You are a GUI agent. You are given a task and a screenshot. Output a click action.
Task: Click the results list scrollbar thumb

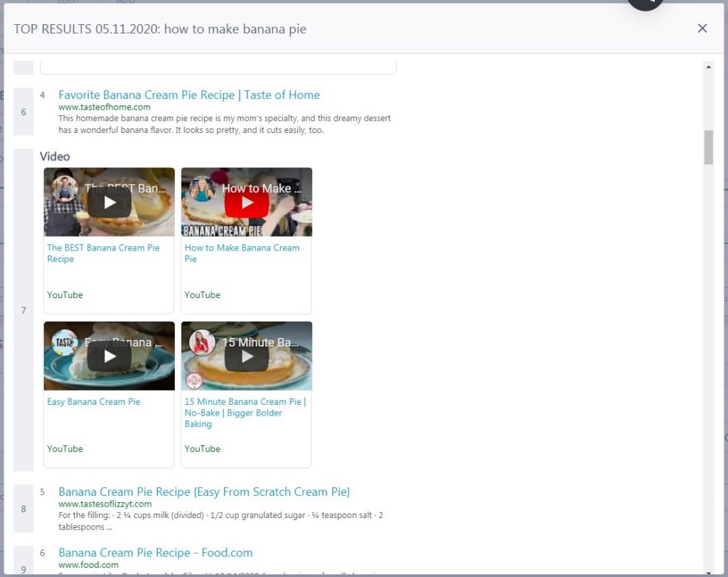[x=708, y=147]
